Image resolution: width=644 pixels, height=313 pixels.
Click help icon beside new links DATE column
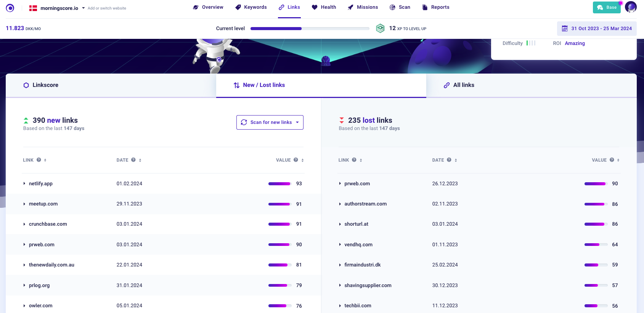133,160
